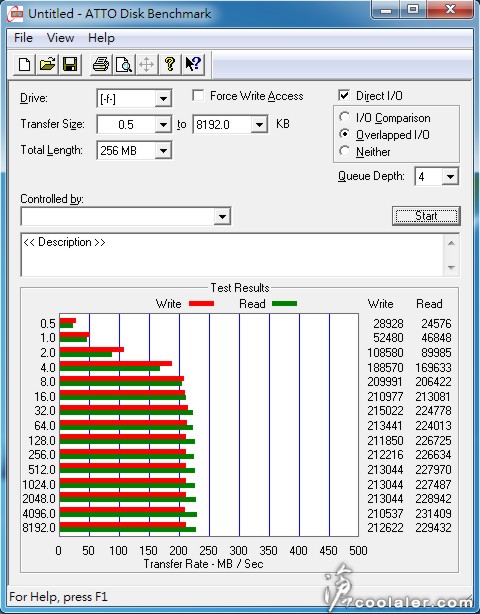Click the 0.5 row label in chart
Viewport: 480px width, 614px height.
click(x=48, y=323)
